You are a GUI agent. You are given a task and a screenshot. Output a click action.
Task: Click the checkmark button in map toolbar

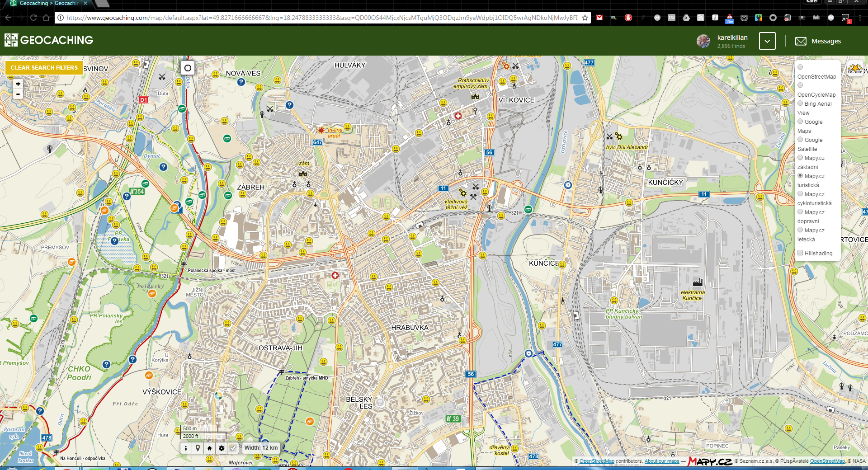point(233,448)
